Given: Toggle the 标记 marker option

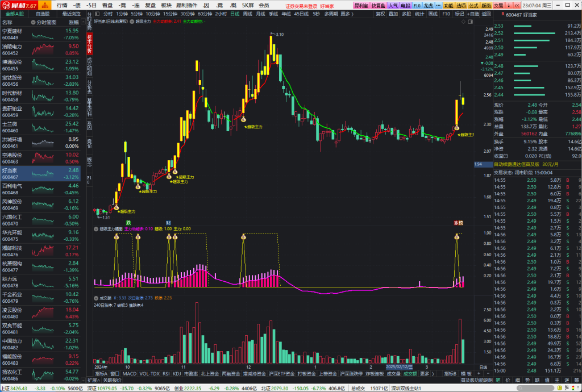Looking at the screenshot, I should (x=459, y=14).
